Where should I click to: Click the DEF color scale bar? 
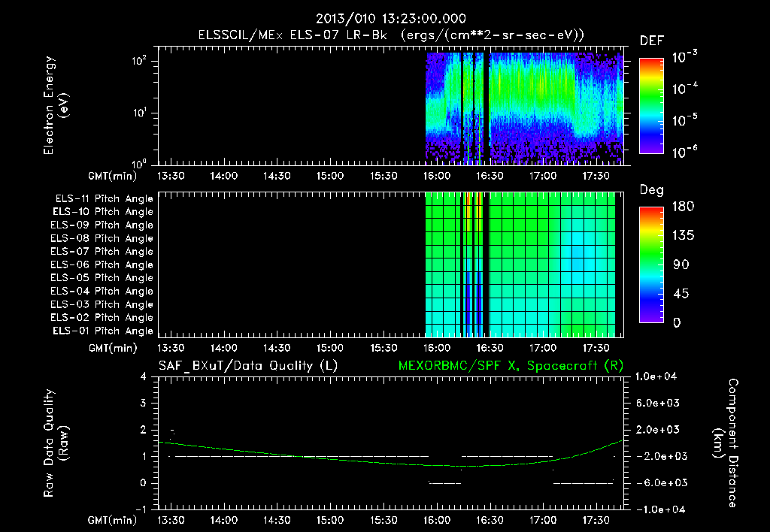[651, 106]
